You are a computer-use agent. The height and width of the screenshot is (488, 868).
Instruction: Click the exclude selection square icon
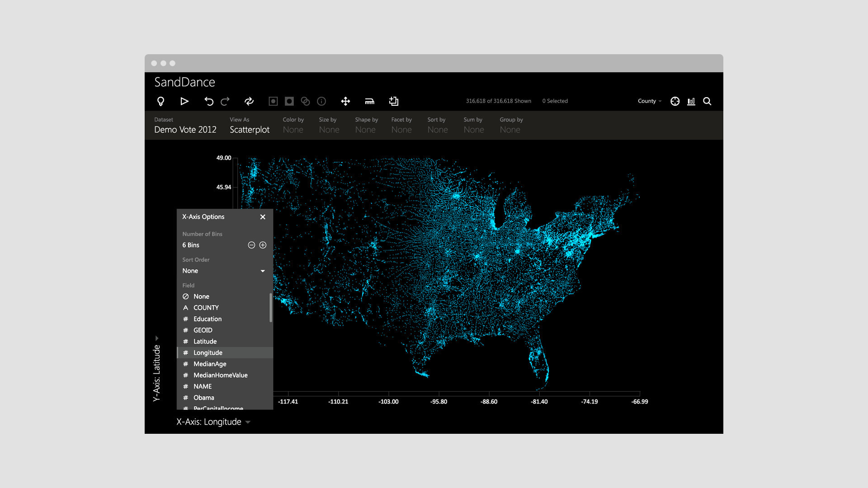tap(289, 101)
